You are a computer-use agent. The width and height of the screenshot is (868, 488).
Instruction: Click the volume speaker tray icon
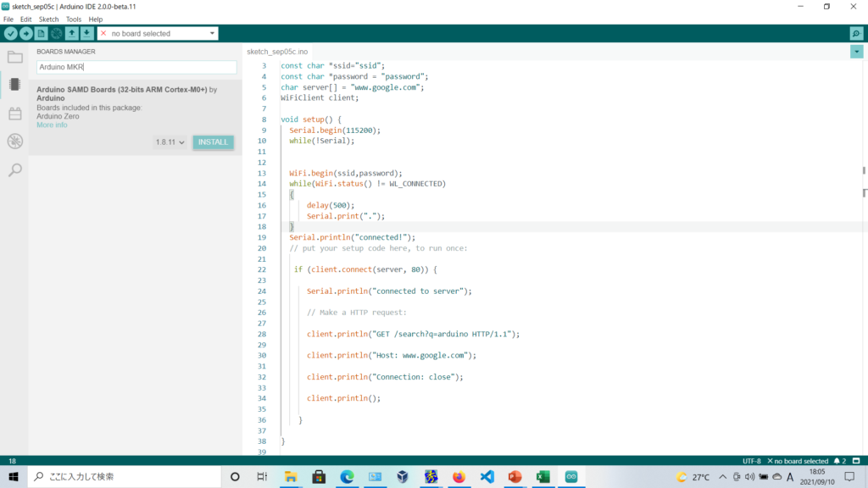tap(749, 477)
